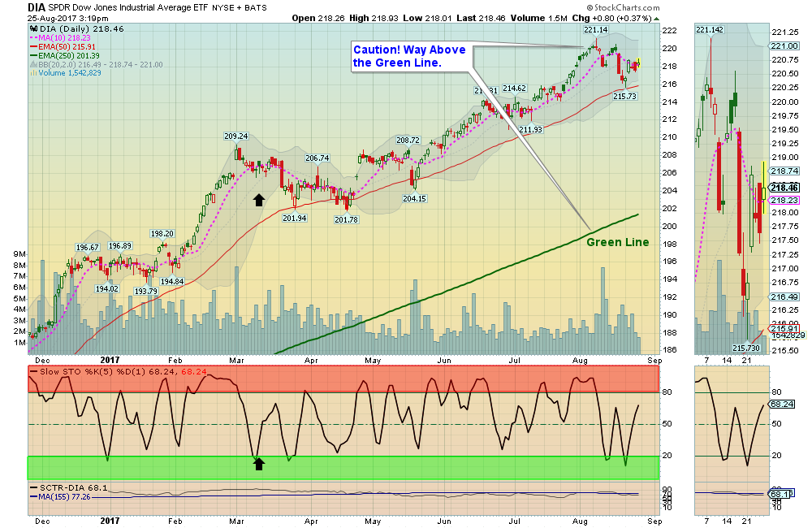Click the DIA ticker symbol title
Viewport: 812px width, 528px height.
tap(37, 7)
